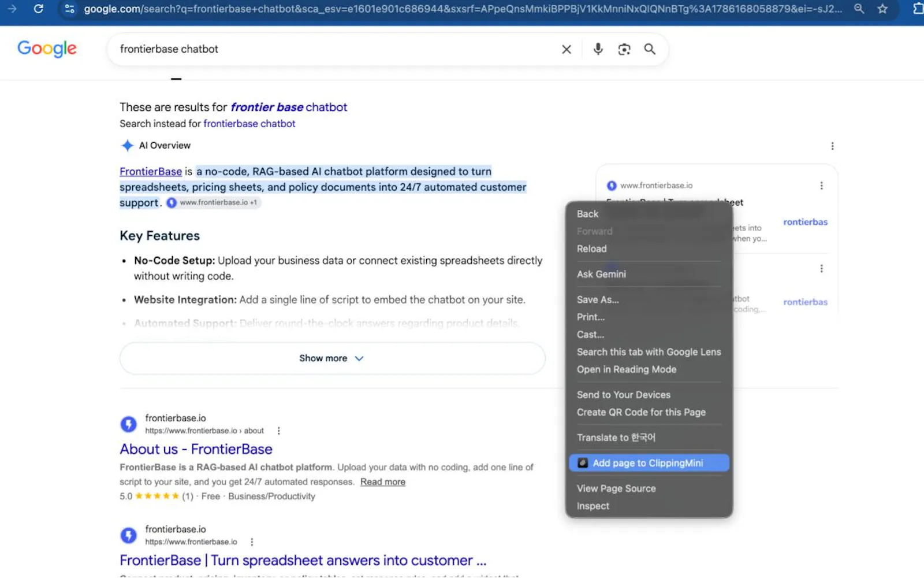Click the favicon on the www.frontierbase.io source card
This screenshot has width=924, height=578.
[x=612, y=186]
